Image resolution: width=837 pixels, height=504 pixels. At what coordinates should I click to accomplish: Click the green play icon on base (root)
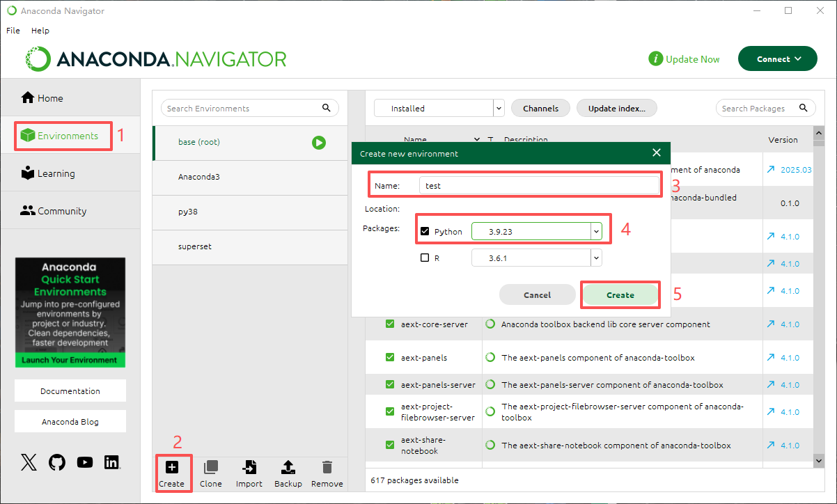coord(319,142)
